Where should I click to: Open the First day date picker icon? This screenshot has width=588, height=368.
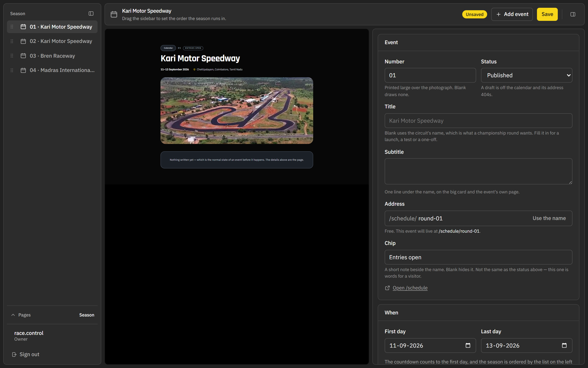pos(468,345)
